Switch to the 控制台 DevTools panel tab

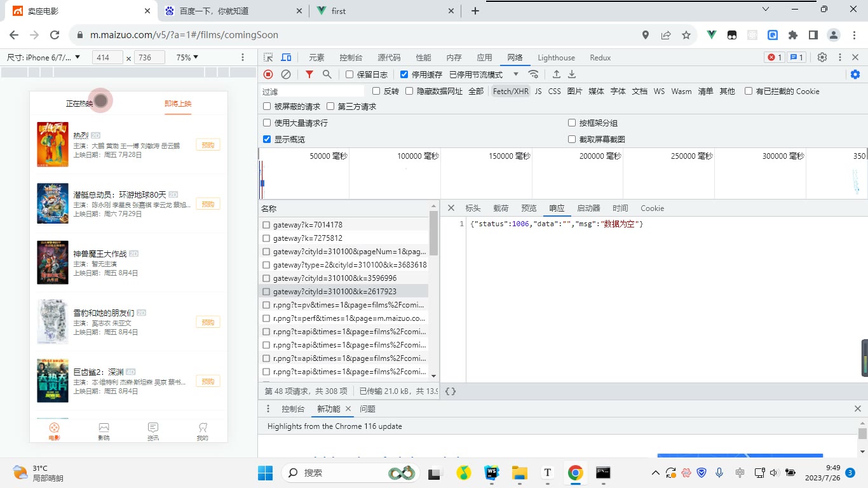[351, 57]
